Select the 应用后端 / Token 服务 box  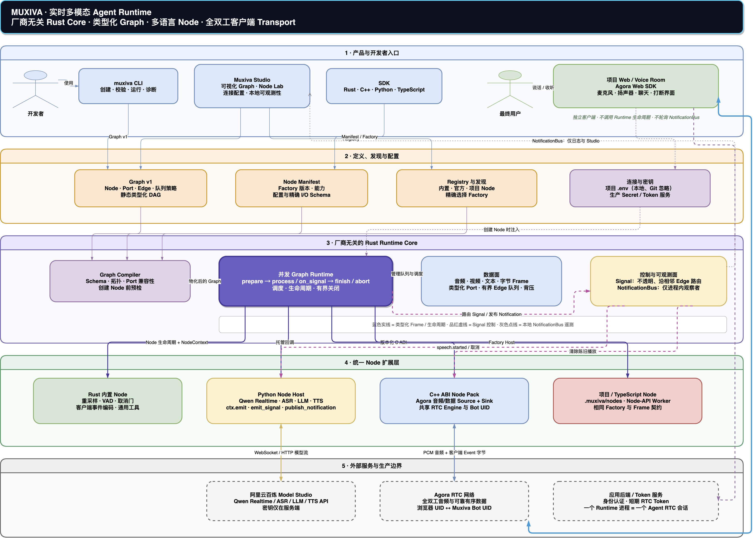coord(636,501)
